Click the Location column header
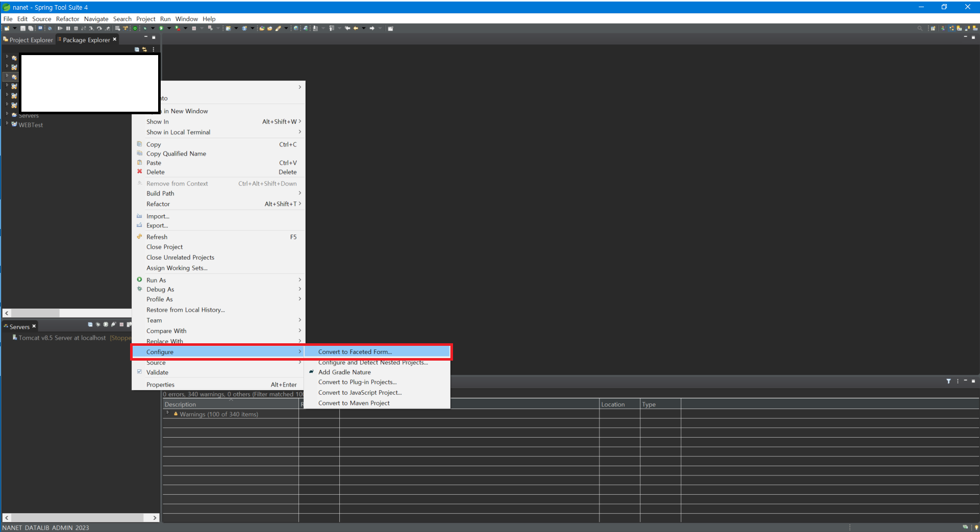980x532 pixels. 619,404
